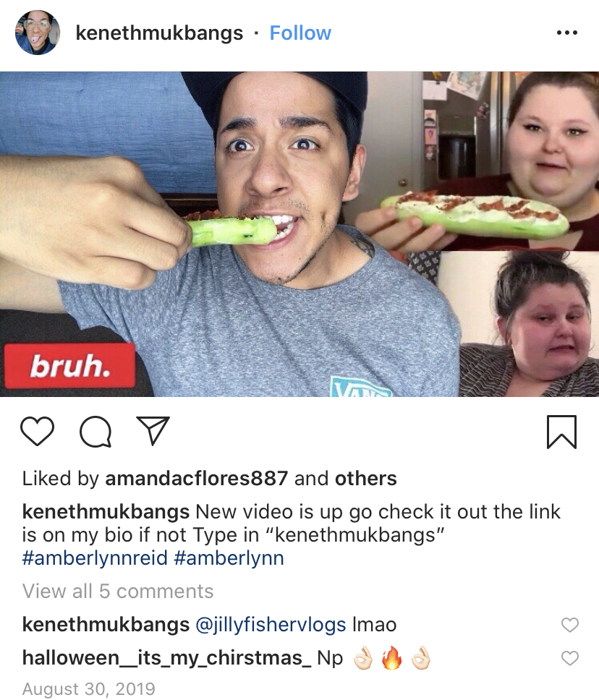599x700 pixels.
Task: Open the August 30, 2019 timestamp
Action: [x=88, y=689]
